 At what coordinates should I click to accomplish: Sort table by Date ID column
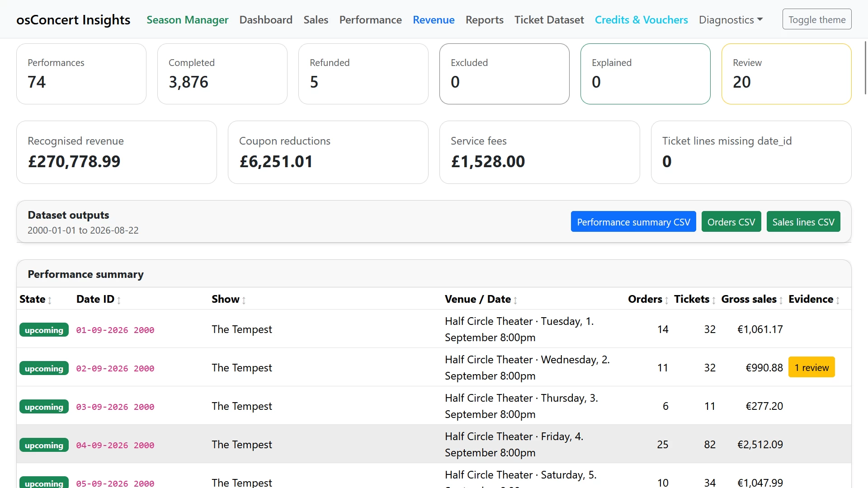tap(99, 299)
